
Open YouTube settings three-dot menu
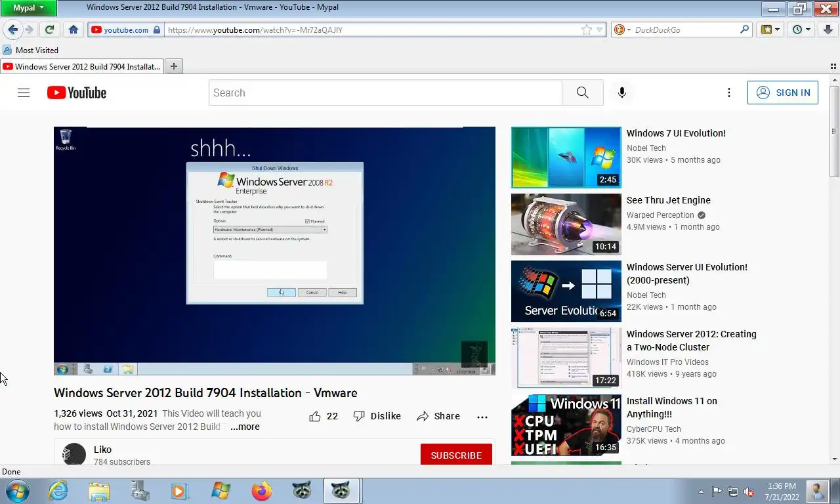point(728,93)
